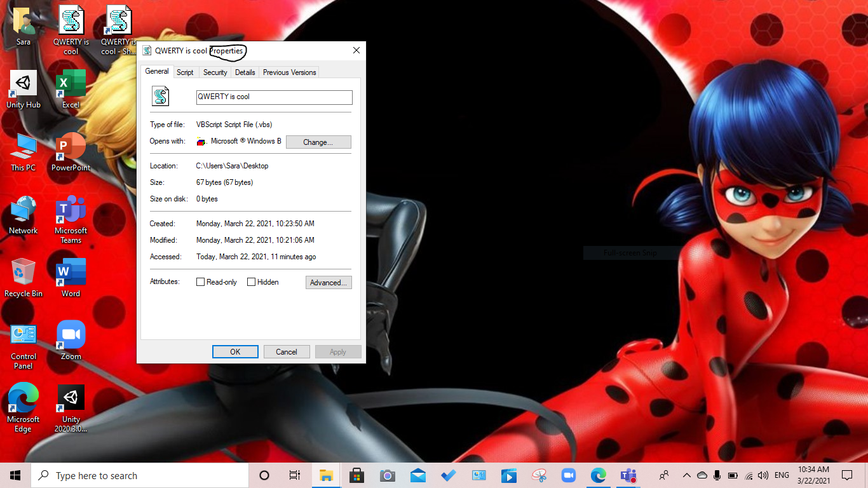This screenshot has width=868, height=488.
Task: Click the Type here to search box
Action: (140, 475)
